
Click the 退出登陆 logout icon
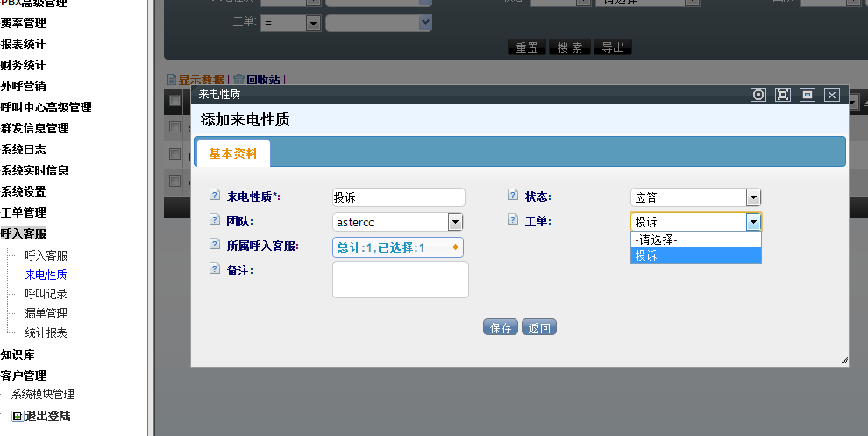[17, 416]
